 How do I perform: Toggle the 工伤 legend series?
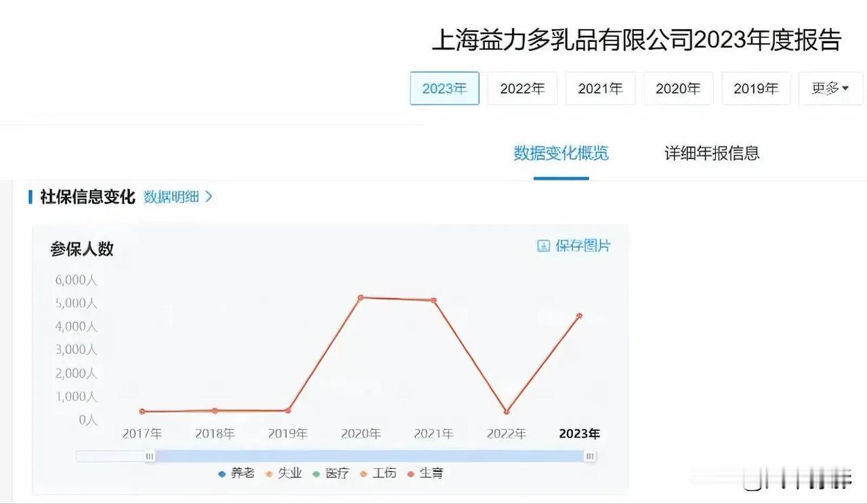click(378, 474)
